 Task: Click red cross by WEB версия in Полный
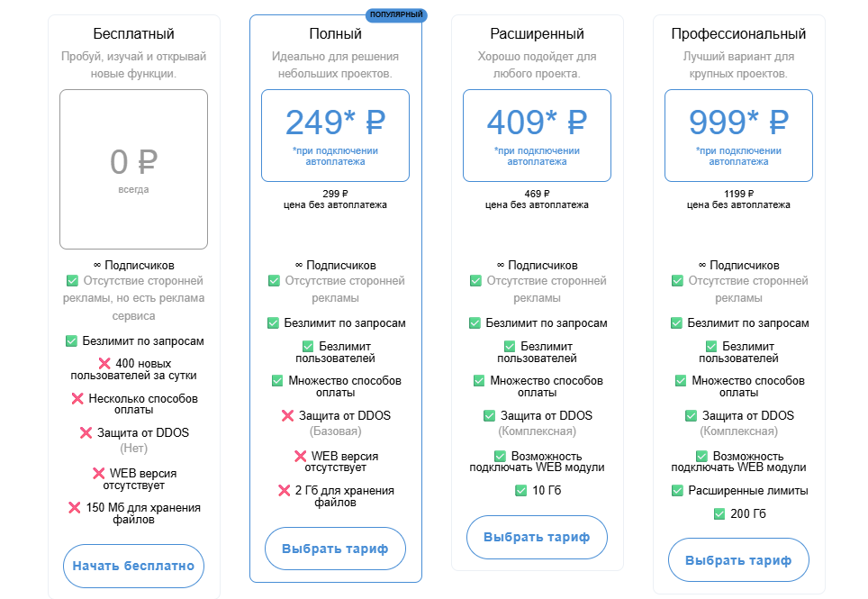click(x=301, y=457)
